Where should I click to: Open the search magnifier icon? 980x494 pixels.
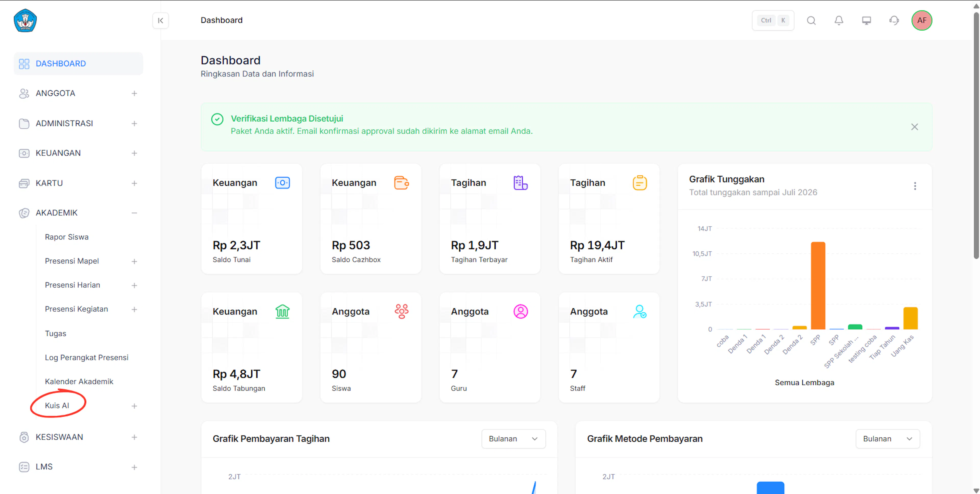811,21
